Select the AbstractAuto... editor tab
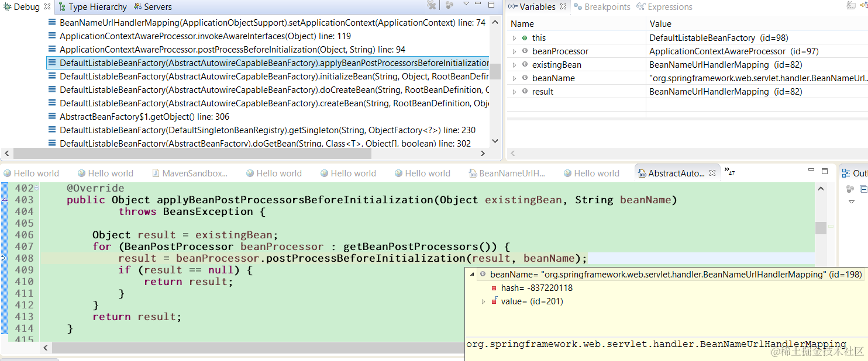This screenshot has width=868, height=361. pyautogui.click(x=677, y=173)
